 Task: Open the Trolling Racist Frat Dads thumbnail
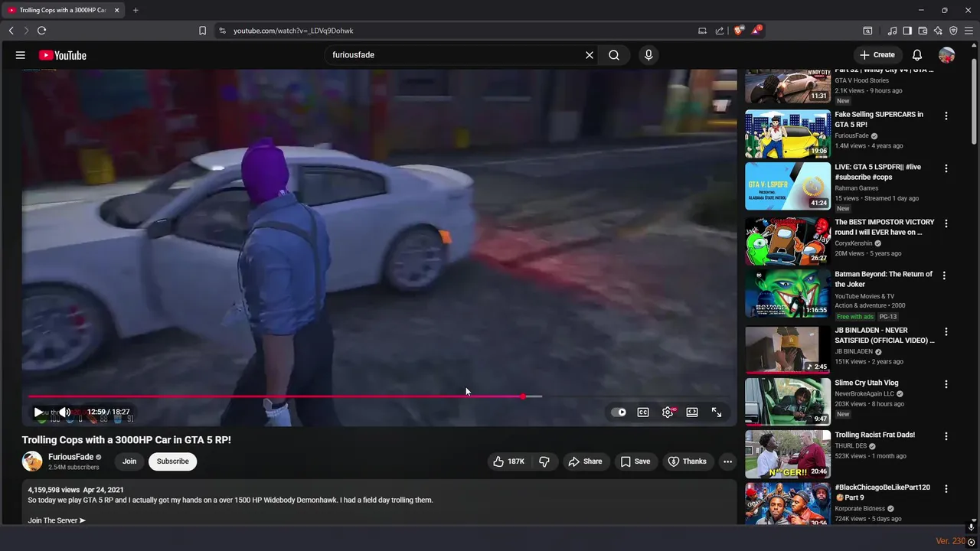tap(788, 454)
